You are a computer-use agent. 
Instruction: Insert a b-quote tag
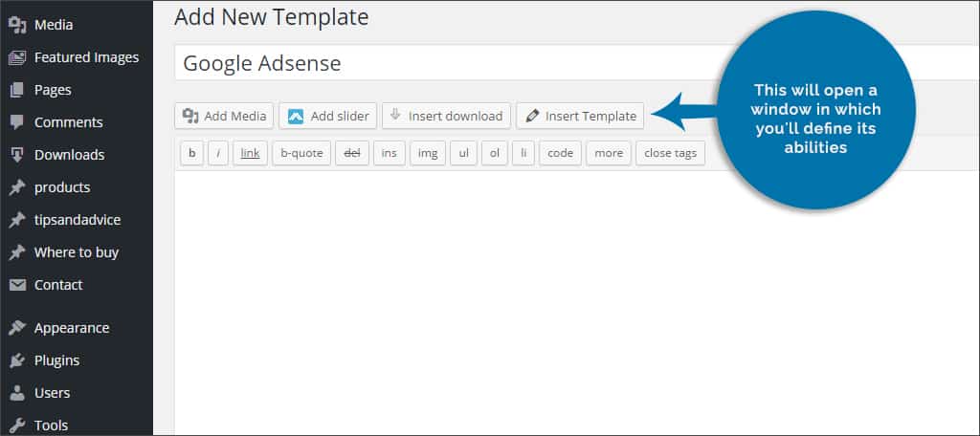point(301,153)
